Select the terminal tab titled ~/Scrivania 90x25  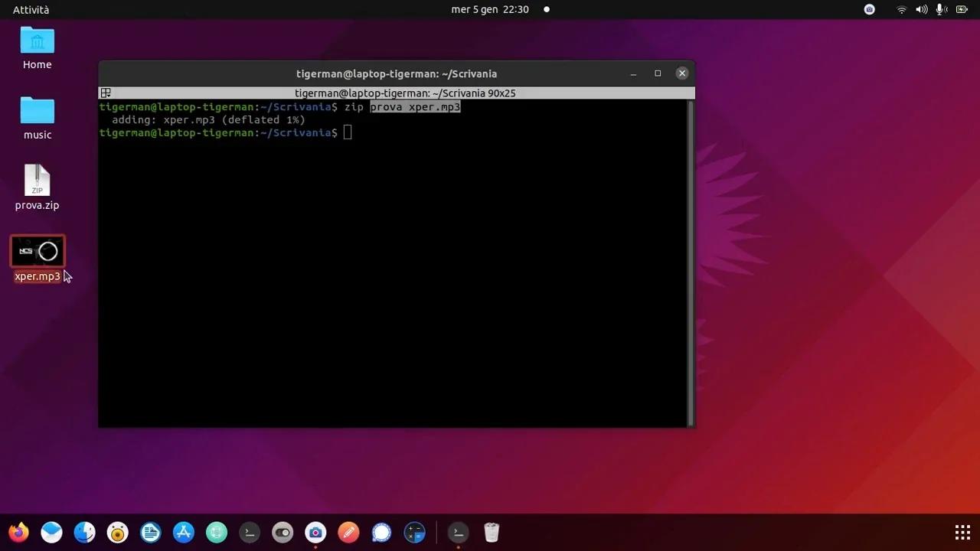tap(405, 93)
